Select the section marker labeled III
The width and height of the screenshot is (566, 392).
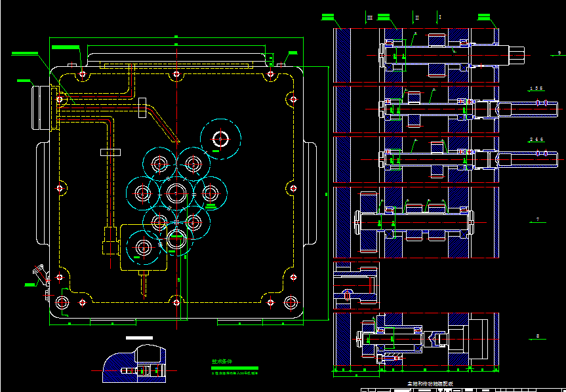pos(370,18)
